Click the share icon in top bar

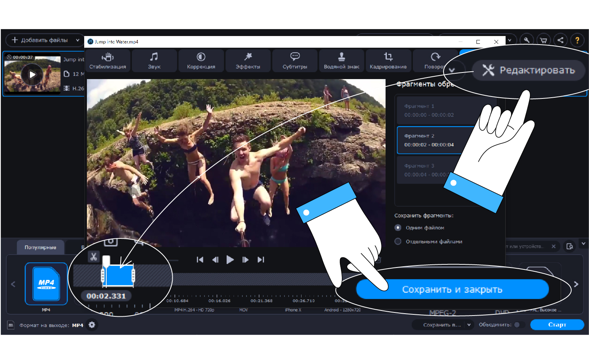pos(560,40)
